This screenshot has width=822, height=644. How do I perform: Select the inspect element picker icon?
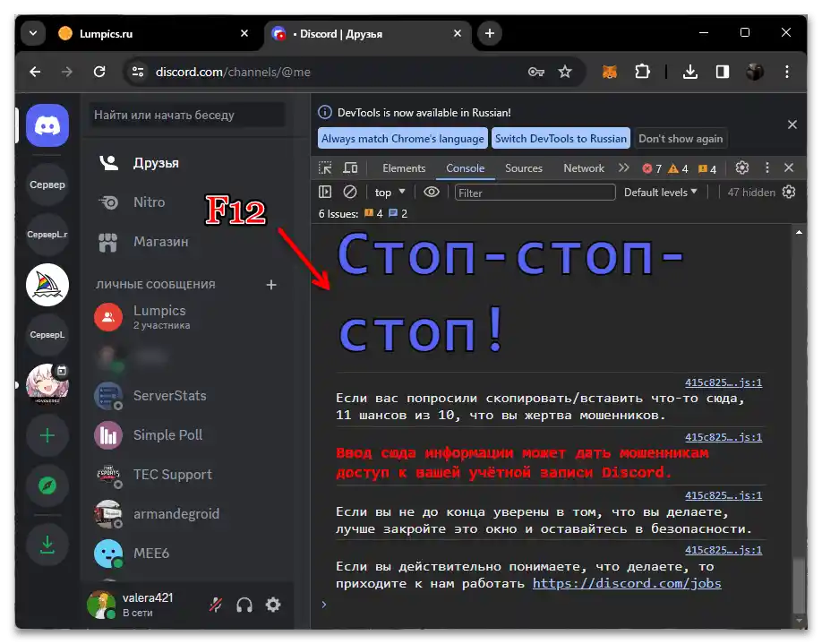pyautogui.click(x=325, y=167)
